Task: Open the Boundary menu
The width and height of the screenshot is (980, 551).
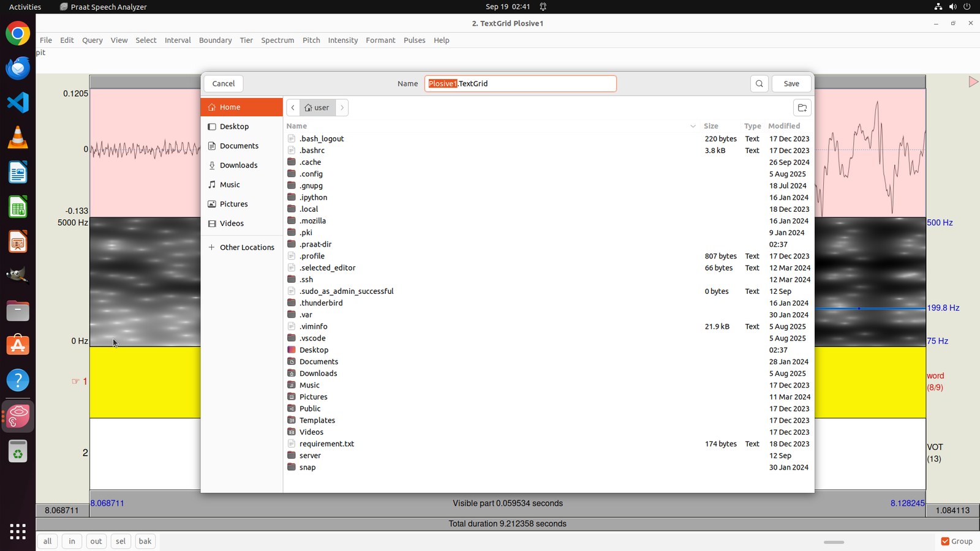Action: 215,40
